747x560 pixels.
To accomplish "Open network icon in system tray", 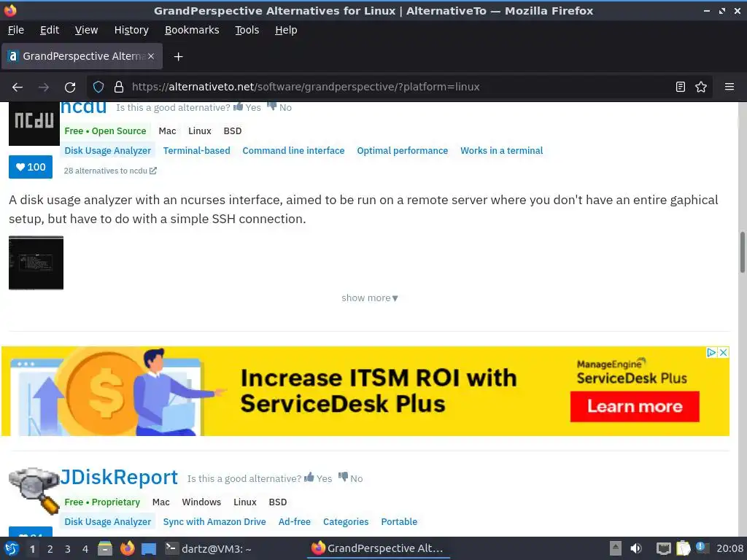I will click(x=663, y=548).
